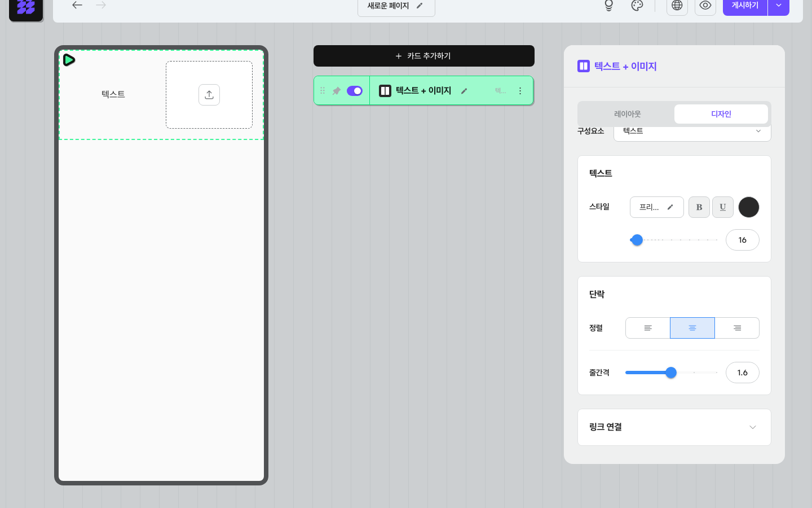The image size is (812, 508).
Task: Click the font size value field 16
Action: coord(743,240)
